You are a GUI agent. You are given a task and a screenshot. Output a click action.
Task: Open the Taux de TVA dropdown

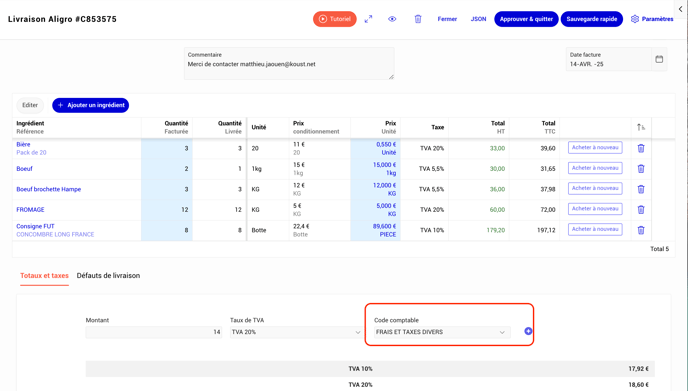[x=296, y=332]
